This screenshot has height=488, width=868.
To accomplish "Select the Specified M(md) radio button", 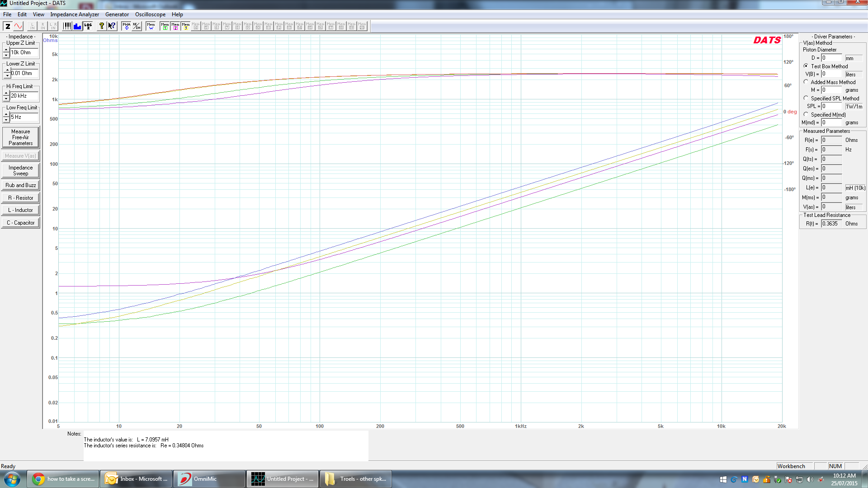I will click(x=806, y=115).
